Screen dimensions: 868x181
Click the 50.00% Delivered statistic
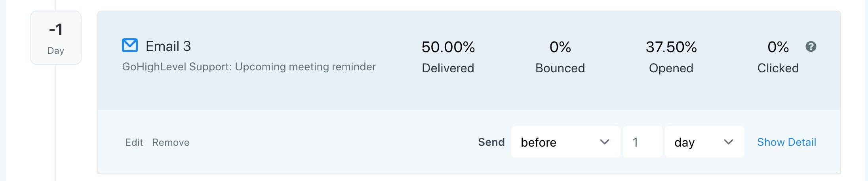[448, 57]
